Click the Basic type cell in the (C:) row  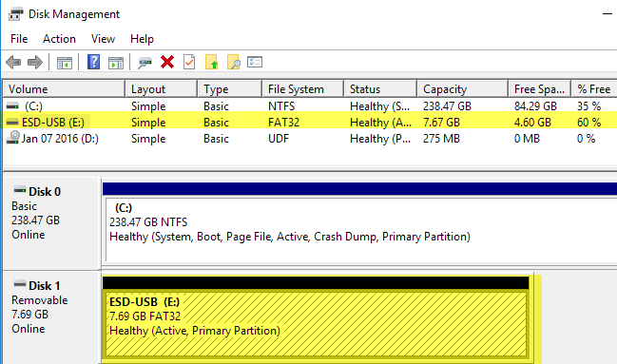click(216, 106)
